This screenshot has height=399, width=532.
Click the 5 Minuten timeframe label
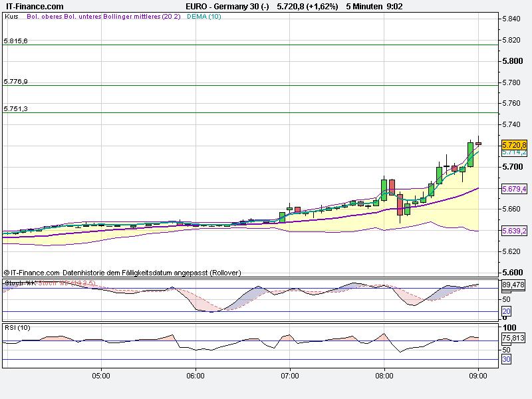click(x=364, y=6)
